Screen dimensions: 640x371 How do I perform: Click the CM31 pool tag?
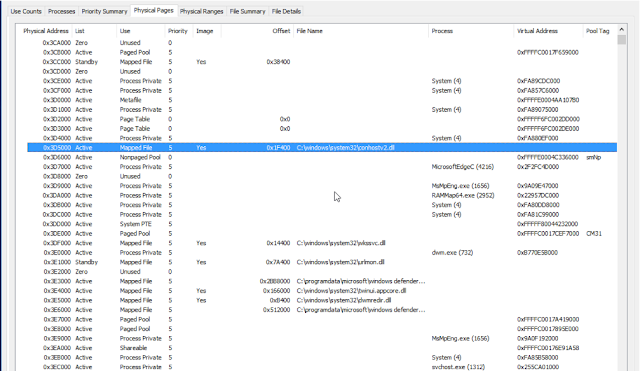pos(594,233)
